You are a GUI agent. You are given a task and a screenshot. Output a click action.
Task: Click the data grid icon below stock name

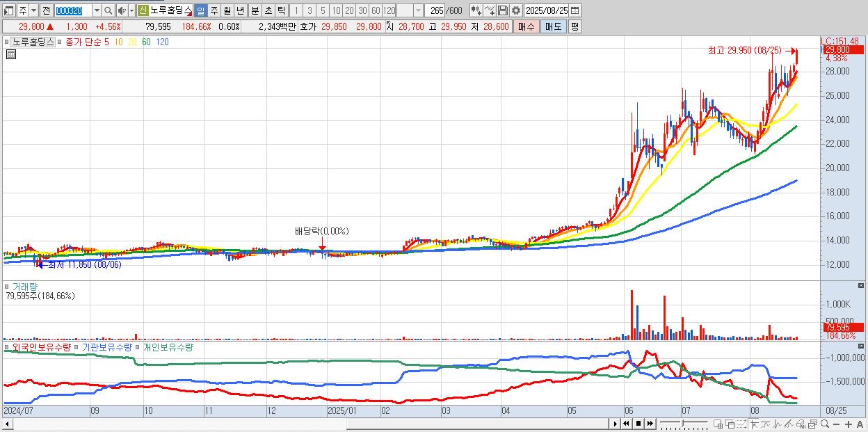tap(10, 54)
